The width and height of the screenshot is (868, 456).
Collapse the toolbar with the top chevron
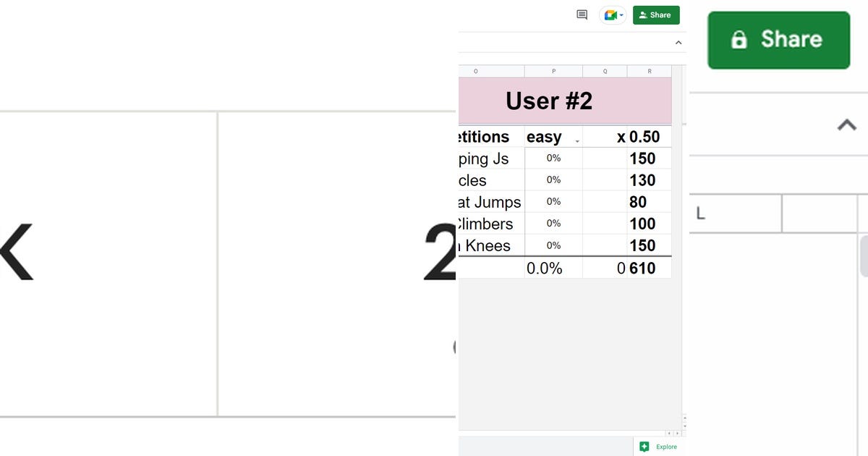point(678,42)
